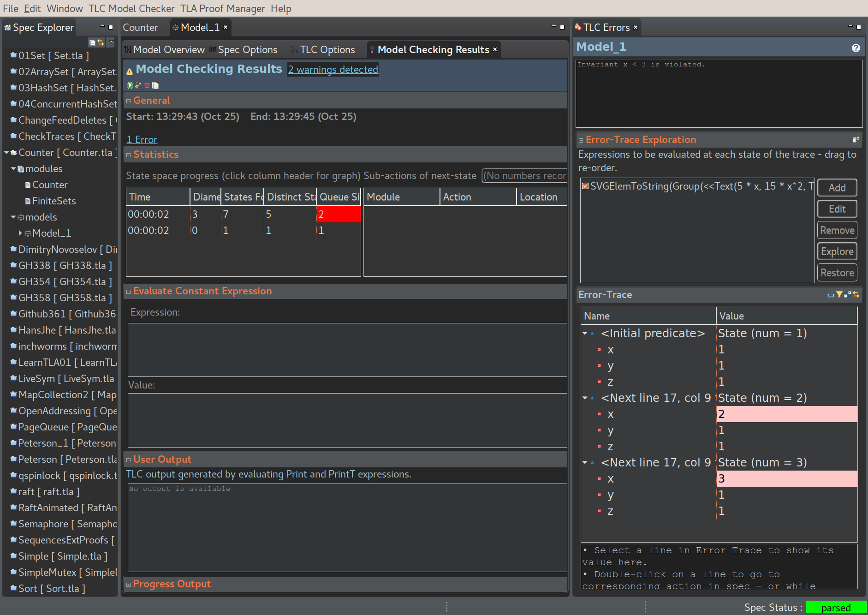Viewport: 868px width, 615px height.
Task: Open TLC options via the gears icon
Action: (x=138, y=85)
